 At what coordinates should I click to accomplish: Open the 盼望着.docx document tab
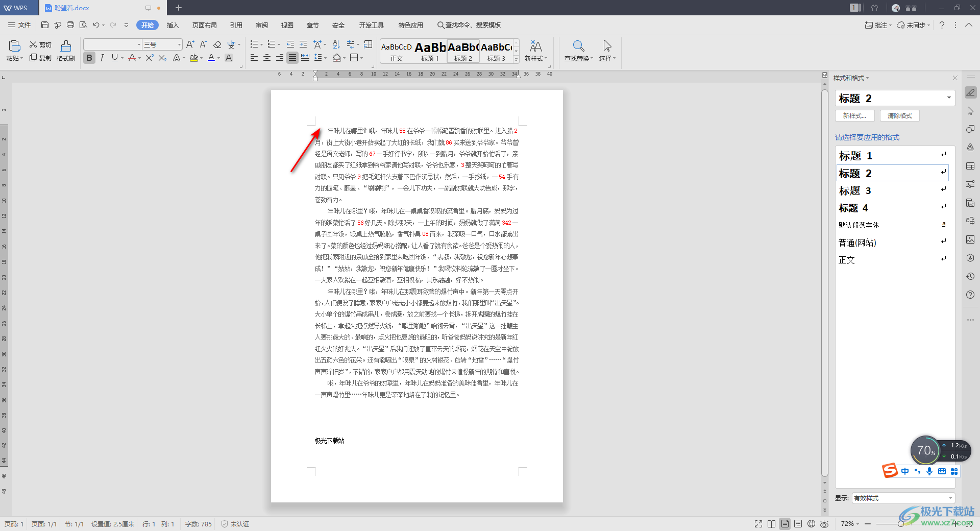[102, 8]
